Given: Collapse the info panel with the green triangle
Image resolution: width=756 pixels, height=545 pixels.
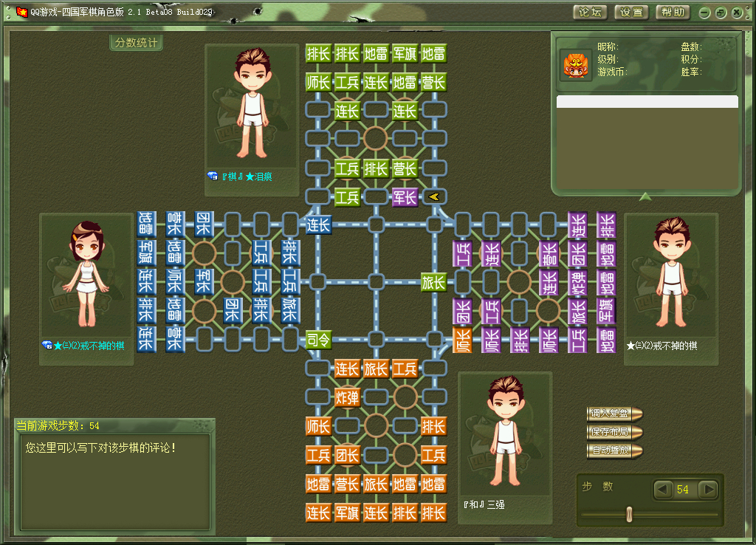Looking at the screenshot, I should tap(645, 196).
